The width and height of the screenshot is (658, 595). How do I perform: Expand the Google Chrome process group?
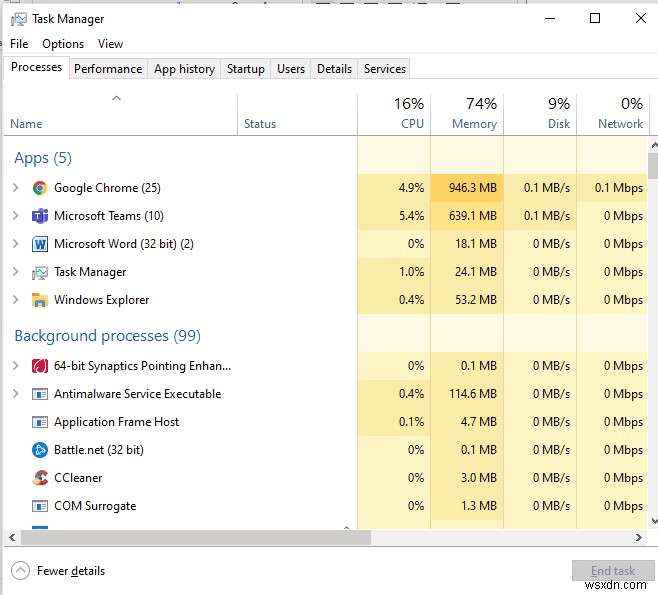[x=15, y=188]
